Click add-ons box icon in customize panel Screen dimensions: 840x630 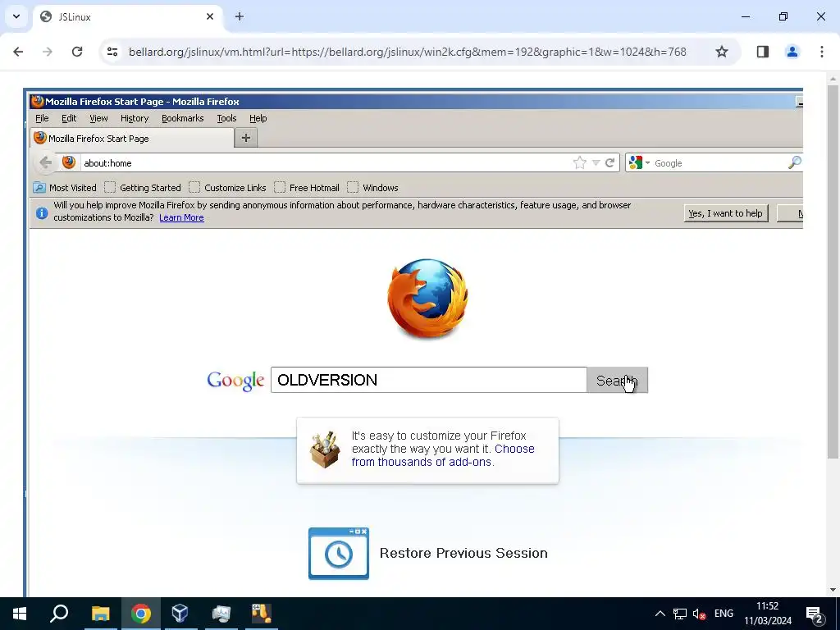pos(325,449)
